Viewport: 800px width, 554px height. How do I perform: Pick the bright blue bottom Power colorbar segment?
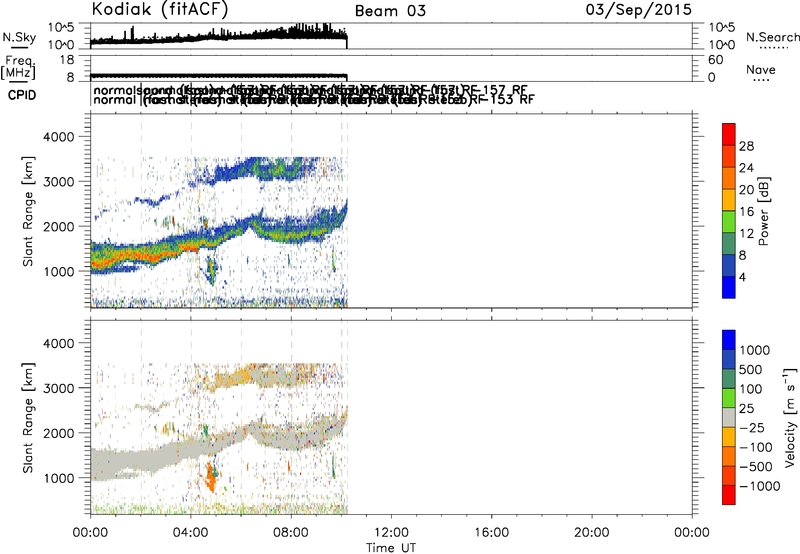coord(729,288)
